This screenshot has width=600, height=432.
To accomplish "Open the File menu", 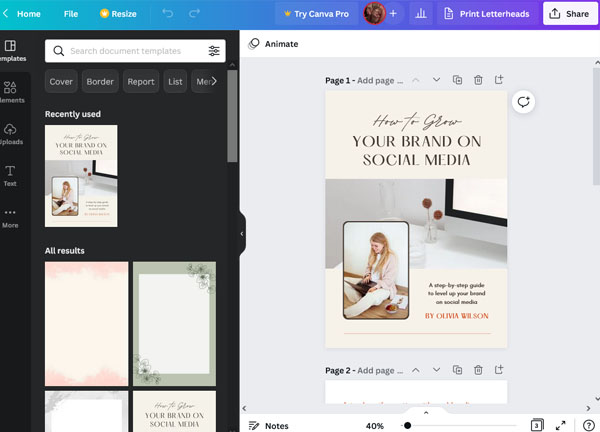I will pos(70,14).
